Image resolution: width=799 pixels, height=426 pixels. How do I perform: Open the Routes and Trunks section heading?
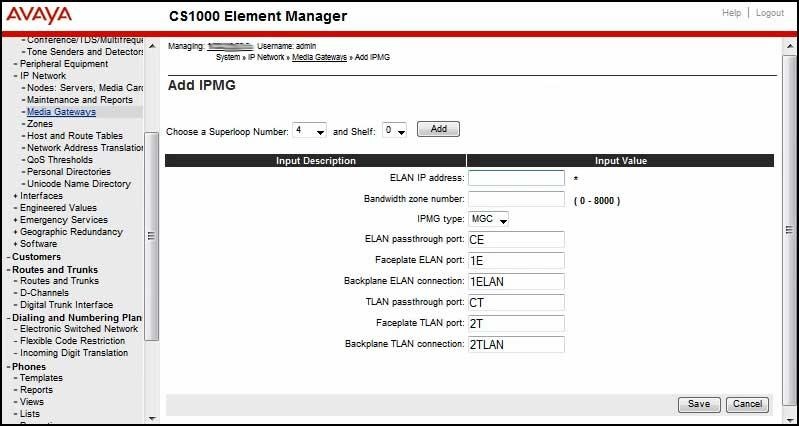coord(55,270)
